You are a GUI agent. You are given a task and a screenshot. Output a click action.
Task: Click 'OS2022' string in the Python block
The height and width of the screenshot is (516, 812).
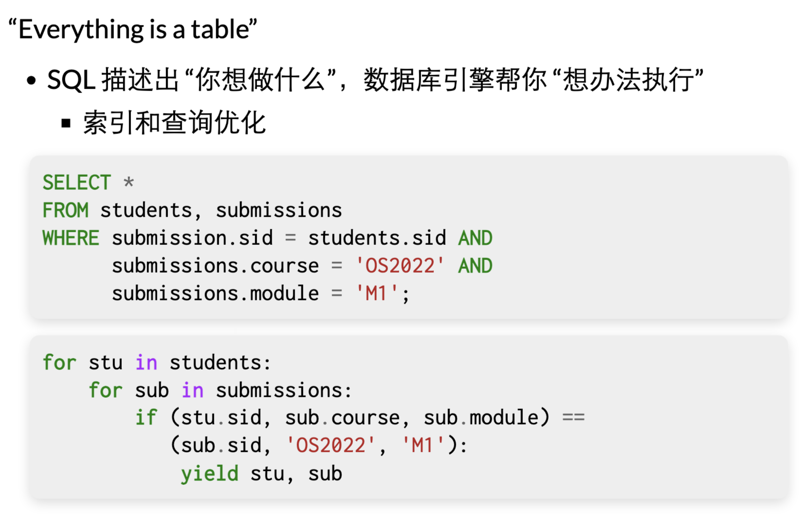click(331, 445)
